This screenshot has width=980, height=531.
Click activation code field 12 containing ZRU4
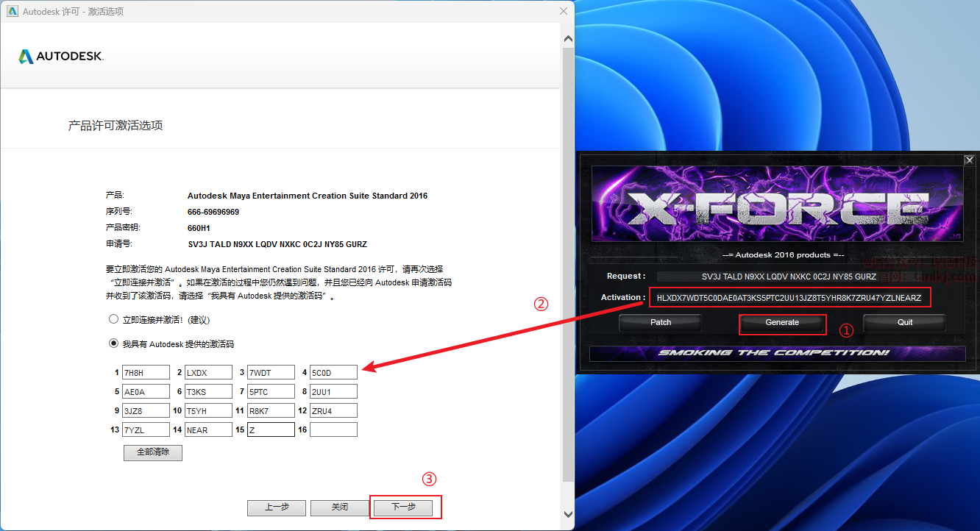click(x=333, y=410)
